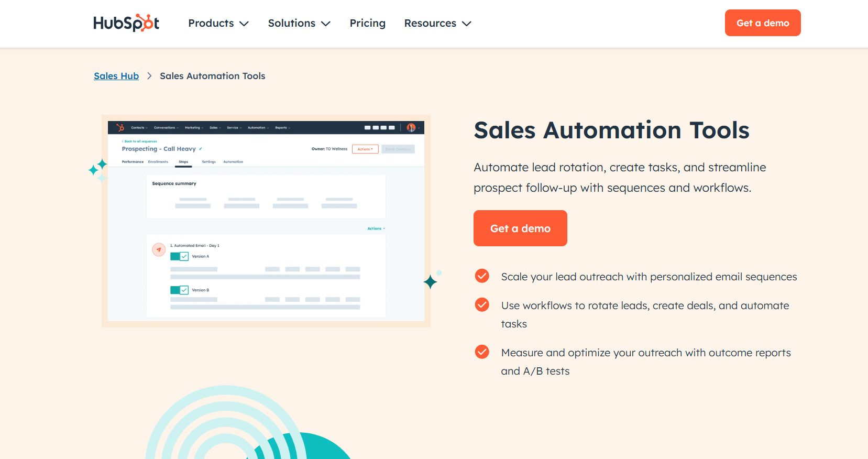Click the header Get a demo button
The width and height of the screenshot is (868, 459).
pos(763,23)
